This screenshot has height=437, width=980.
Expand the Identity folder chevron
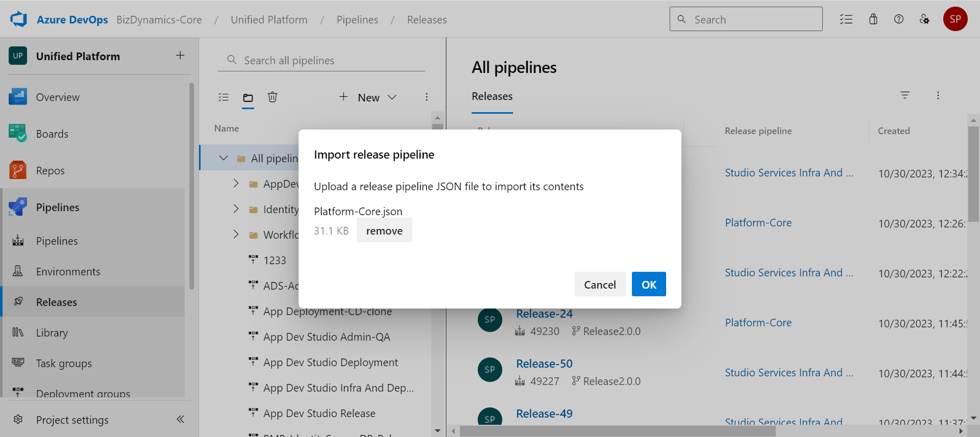click(236, 209)
